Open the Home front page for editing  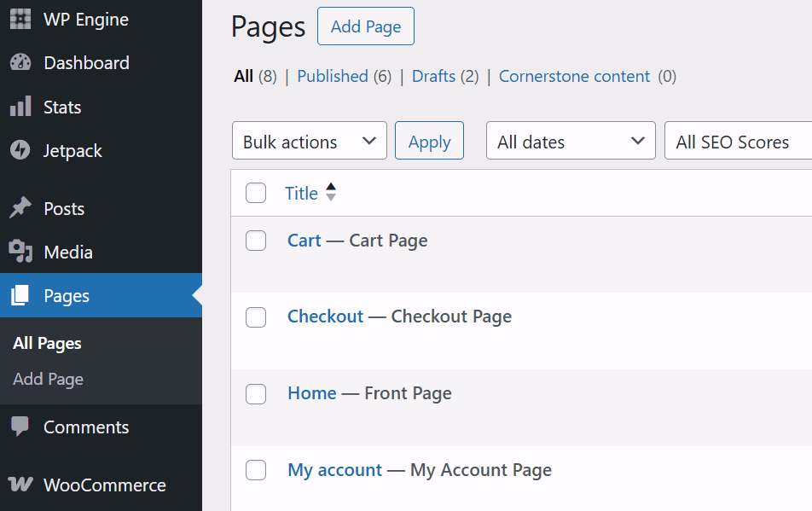coord(311,392)
